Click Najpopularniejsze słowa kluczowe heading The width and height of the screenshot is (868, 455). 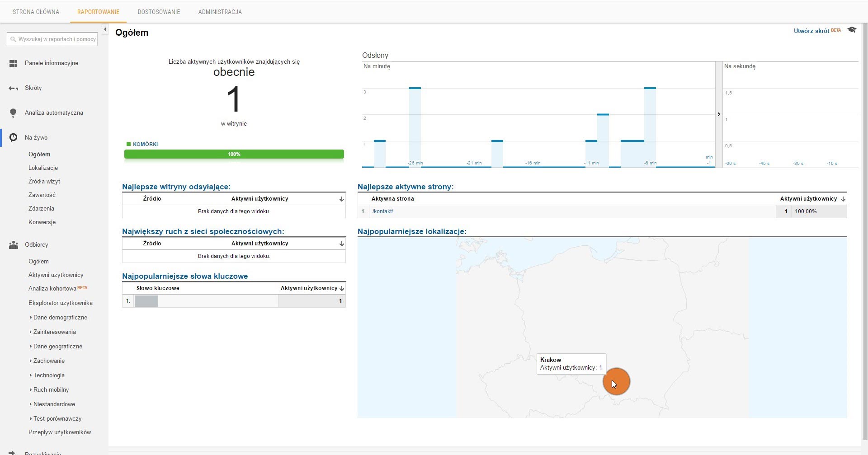(x=185, y=276)
